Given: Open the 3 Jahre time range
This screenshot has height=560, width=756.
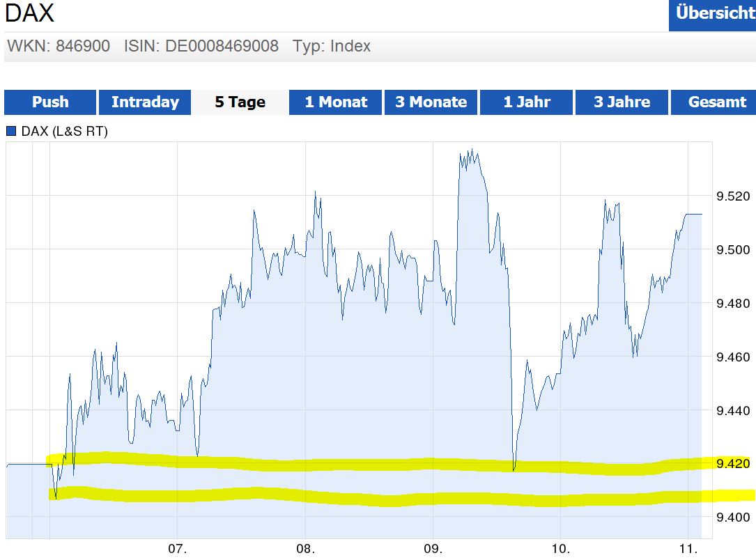Looking at the screenshot, I should pos(622,102).
